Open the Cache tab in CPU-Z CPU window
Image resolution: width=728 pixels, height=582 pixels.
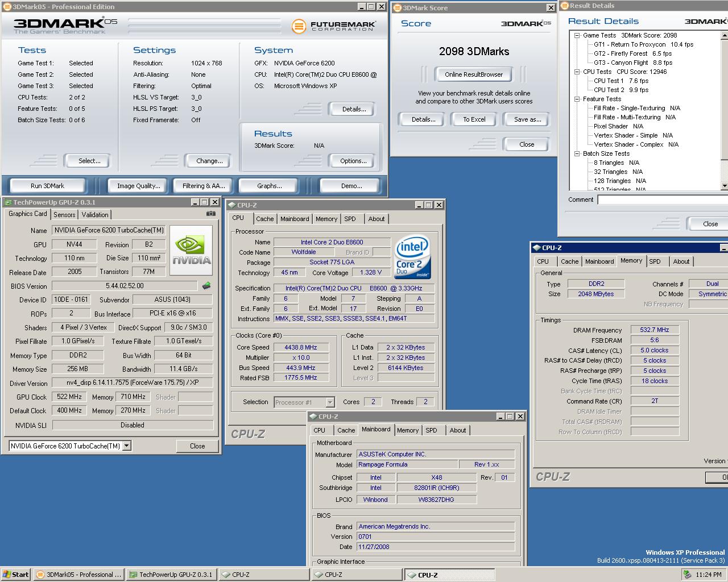[x=264, y=219]
